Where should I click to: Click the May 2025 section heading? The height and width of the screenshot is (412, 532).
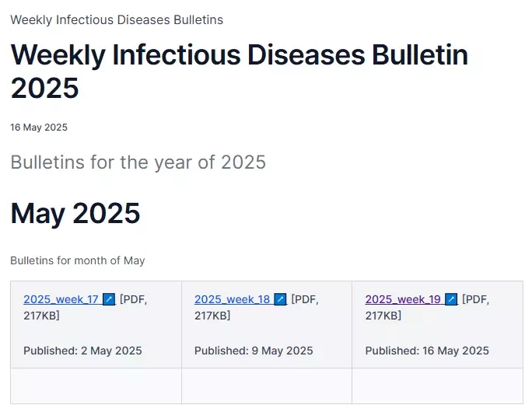[x=75, y=213]
